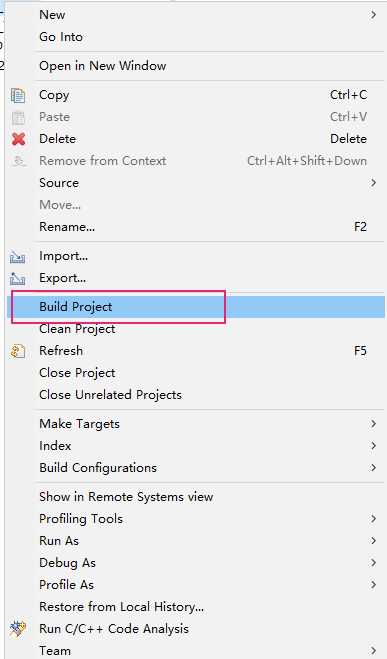Open the Build Configurations submenu arrow
Viewport: 387px width, 659px height.
[373, 468]
